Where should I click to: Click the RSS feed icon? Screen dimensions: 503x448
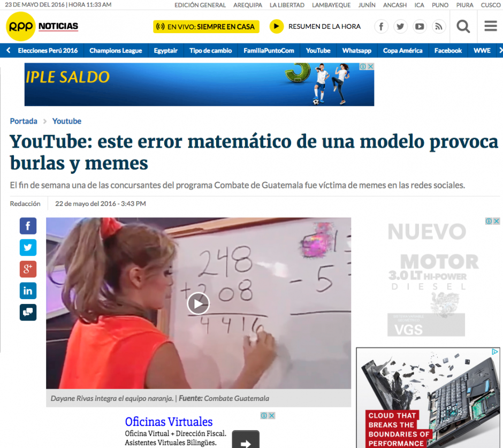tap(439, 26)
